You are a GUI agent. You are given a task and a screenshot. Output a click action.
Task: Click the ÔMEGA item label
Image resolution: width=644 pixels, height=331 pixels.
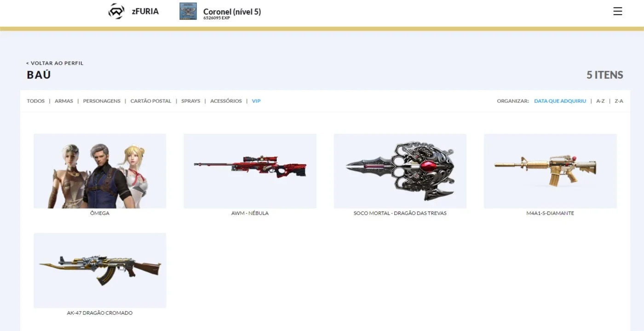coord(100,214)
